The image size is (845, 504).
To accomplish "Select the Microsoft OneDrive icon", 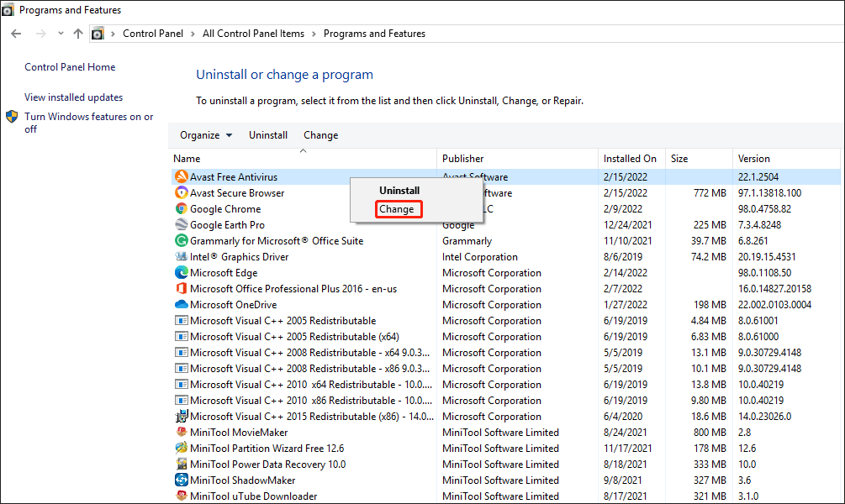I will coord(182,304).
